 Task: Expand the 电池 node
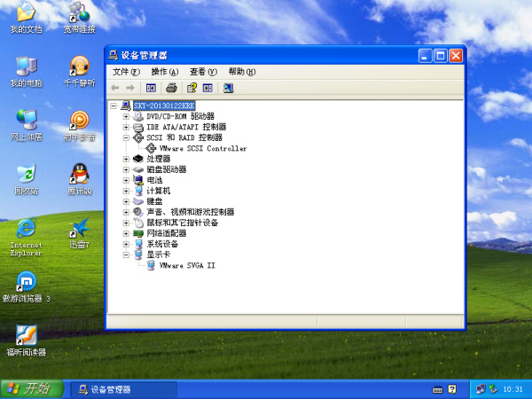[126, 180]
